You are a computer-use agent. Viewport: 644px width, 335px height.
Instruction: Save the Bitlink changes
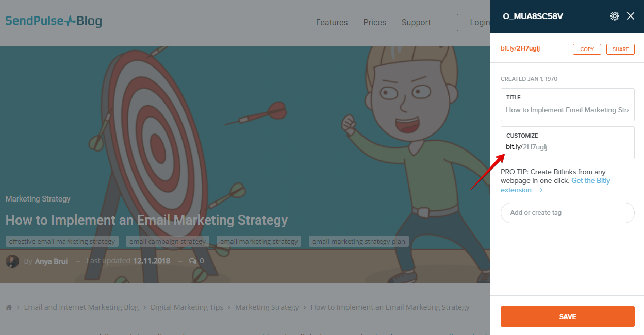(568, 316)
